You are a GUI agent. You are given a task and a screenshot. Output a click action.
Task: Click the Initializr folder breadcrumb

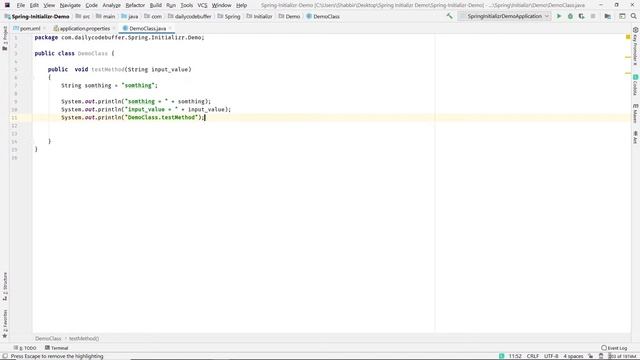click(x=259, y=17)
